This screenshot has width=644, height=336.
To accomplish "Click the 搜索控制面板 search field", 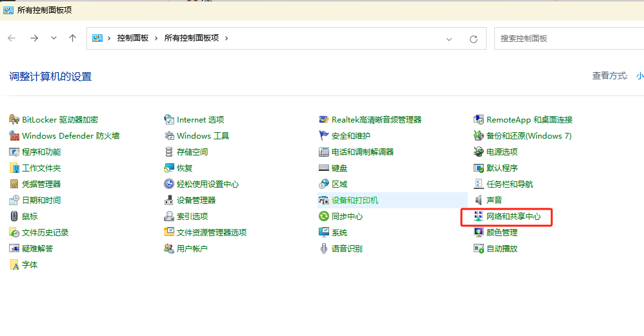I will pyautogui.click(x=568, y=39).
